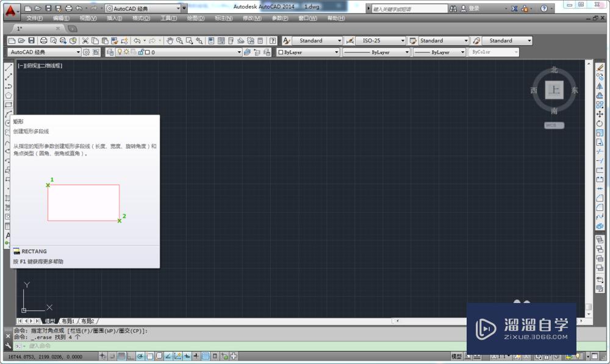610x364 pixels.
Task: Click the Autodesk Exchange X icon
Action: [514, 9]
